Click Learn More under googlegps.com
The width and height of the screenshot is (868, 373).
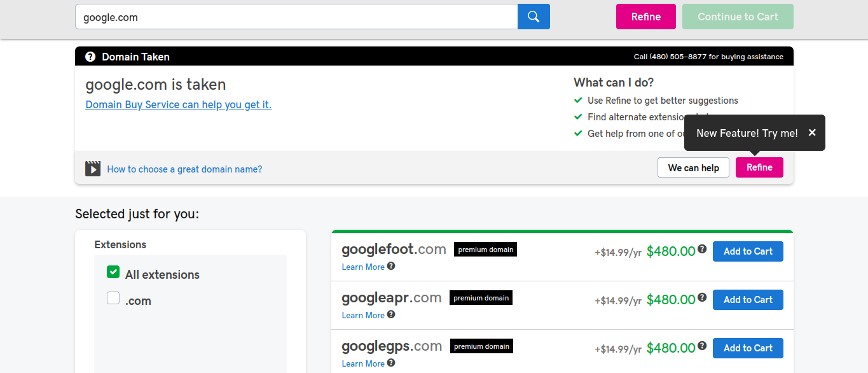[x=363, y=363]
